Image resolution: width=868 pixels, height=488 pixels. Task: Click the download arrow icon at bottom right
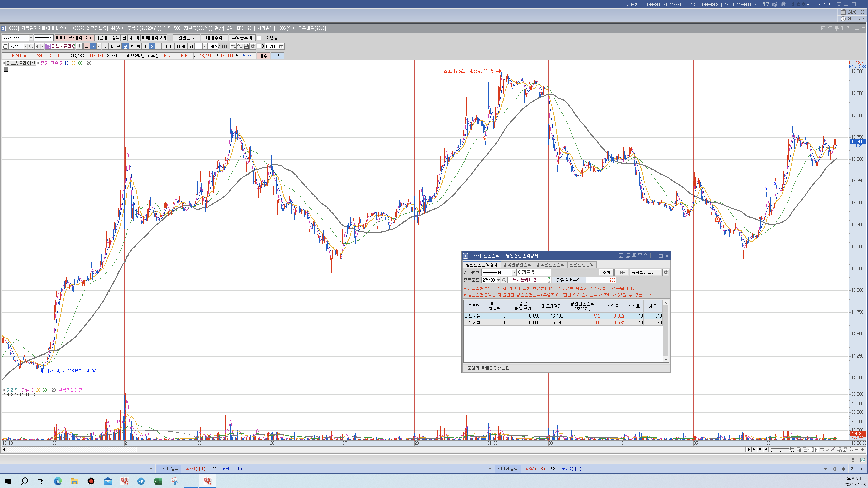click(x=853, y=459)
